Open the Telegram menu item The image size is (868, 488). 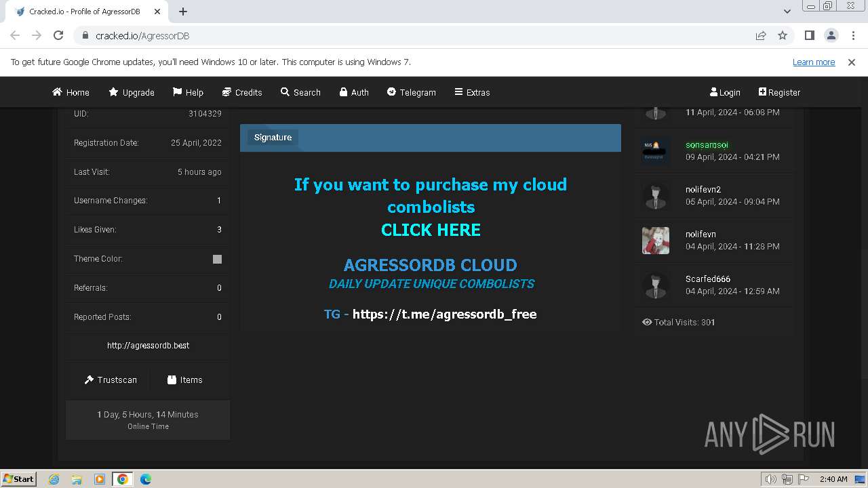coord(411,92)
